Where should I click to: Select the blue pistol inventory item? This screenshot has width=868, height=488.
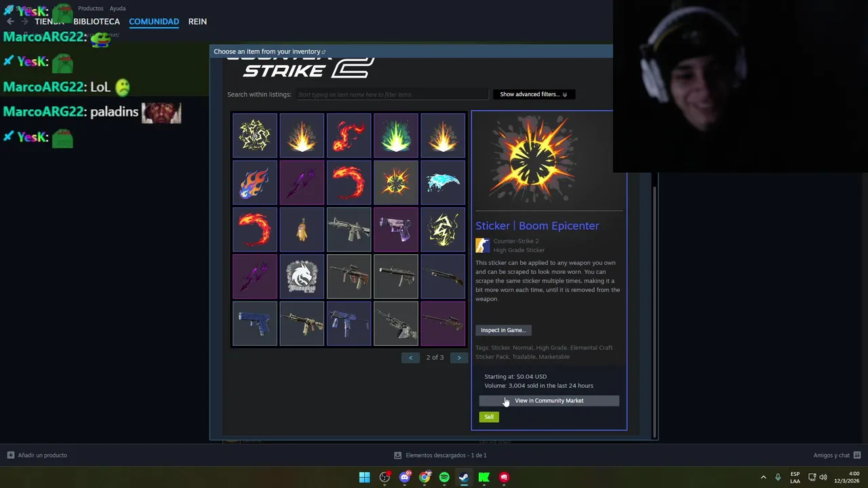(x=255, y=324)
